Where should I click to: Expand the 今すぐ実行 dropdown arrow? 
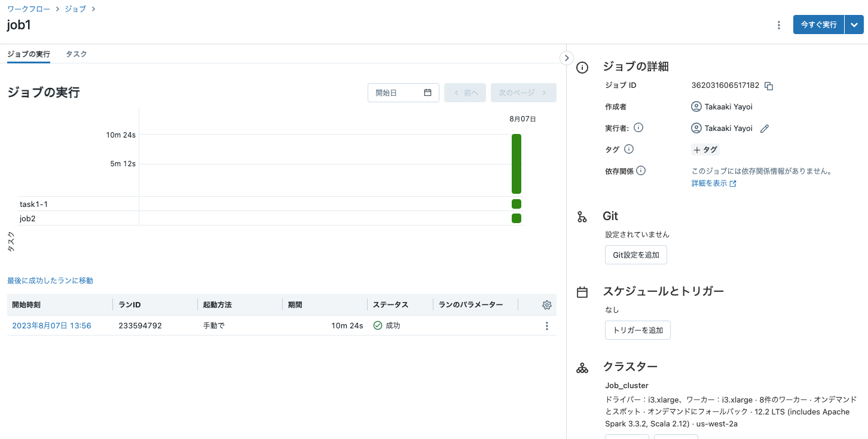(854, 25)
